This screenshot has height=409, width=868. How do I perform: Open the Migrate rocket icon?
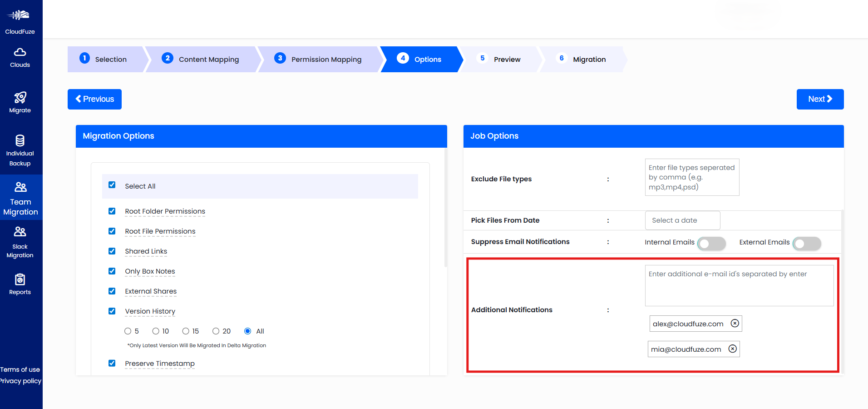point(20,98)
